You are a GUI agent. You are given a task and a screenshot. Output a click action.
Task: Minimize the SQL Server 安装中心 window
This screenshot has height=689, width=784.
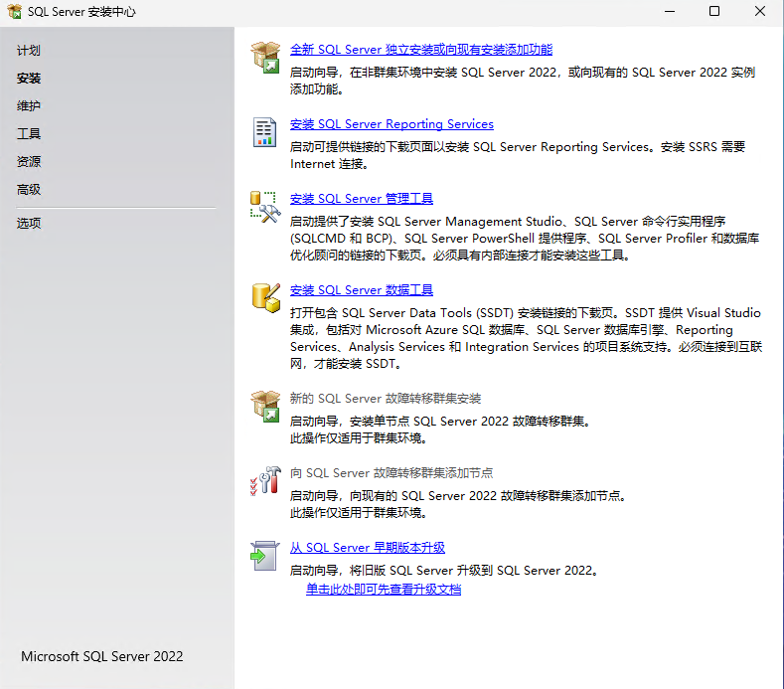pyautogui.click(x=670, y=11)
